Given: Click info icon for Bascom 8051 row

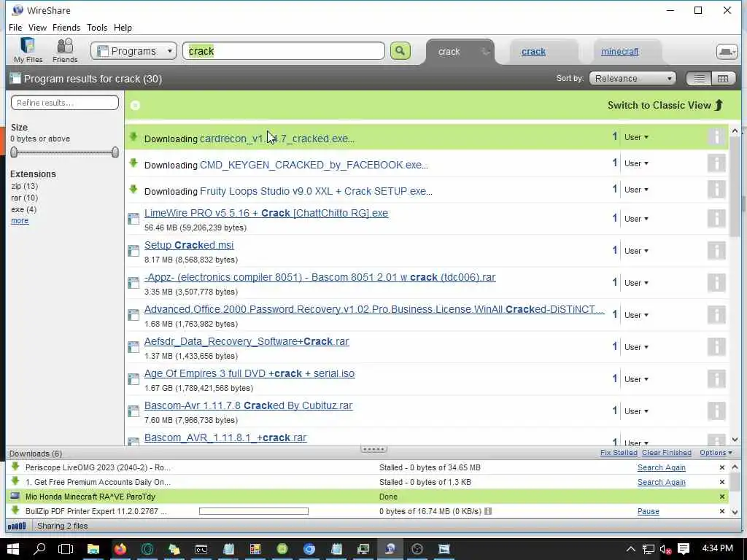Looking at the screenshot, I should click(x=716, y=282).
